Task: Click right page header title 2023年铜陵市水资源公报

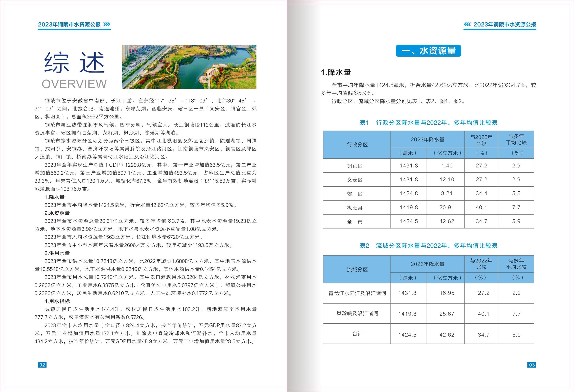Action: point(505,24)
